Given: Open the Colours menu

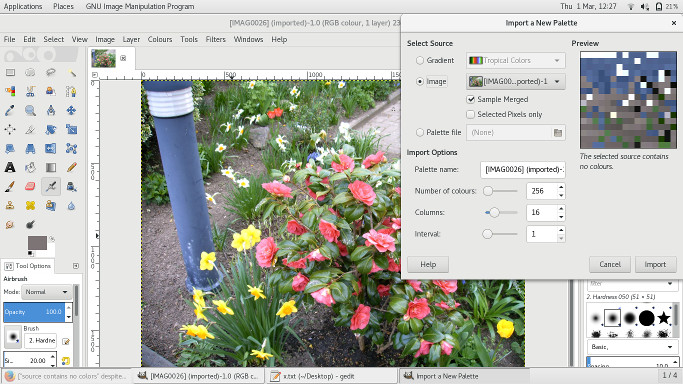Looking at the screenshot, I should 160,39.
